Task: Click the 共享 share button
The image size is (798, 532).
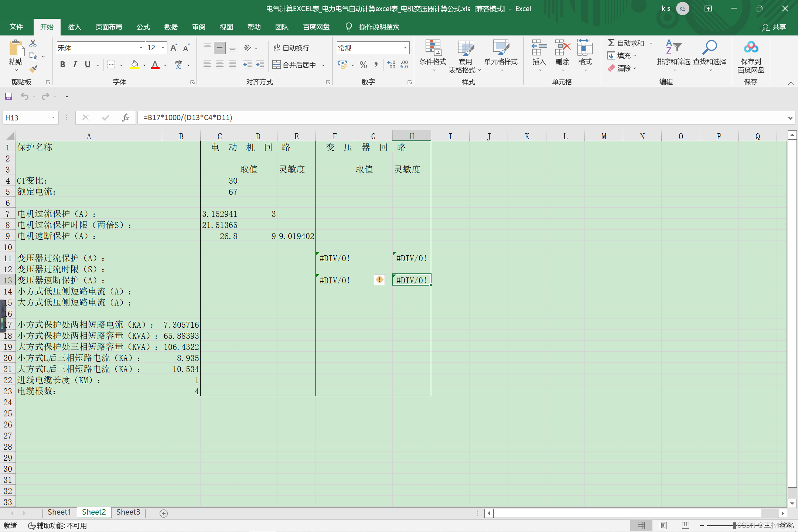Action: (774, 27)
